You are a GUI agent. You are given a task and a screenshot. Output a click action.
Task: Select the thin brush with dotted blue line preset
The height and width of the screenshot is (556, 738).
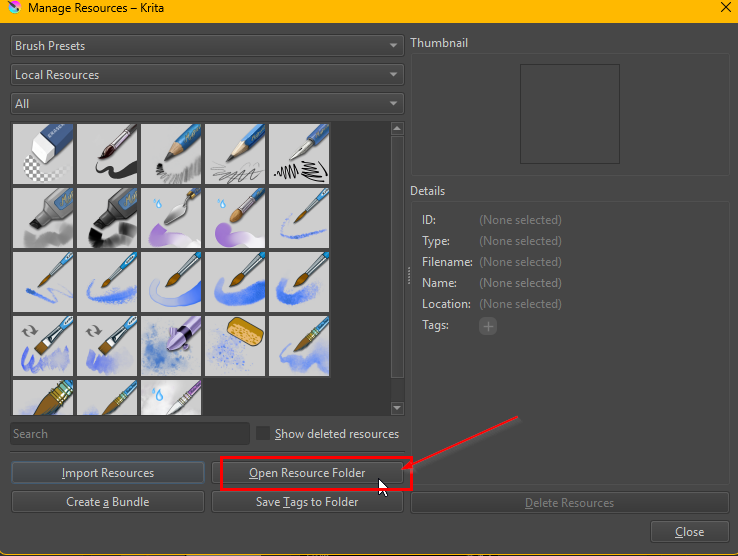coord(299,218)
